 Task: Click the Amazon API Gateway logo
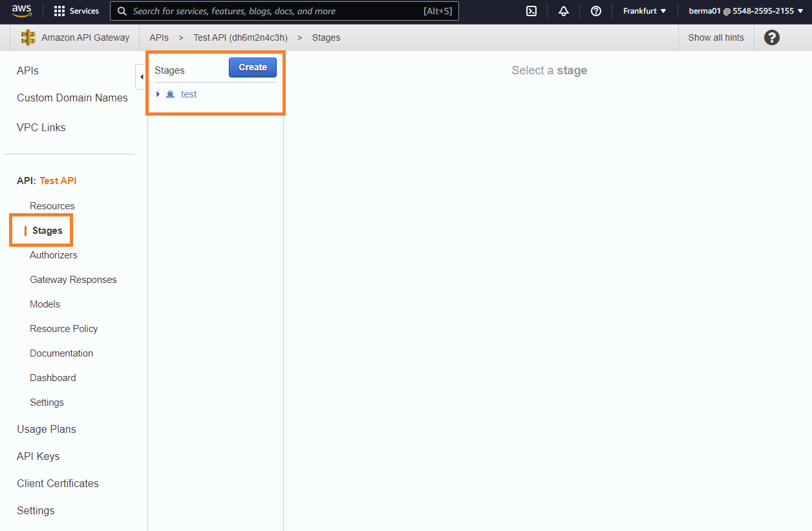coord(28,37)
